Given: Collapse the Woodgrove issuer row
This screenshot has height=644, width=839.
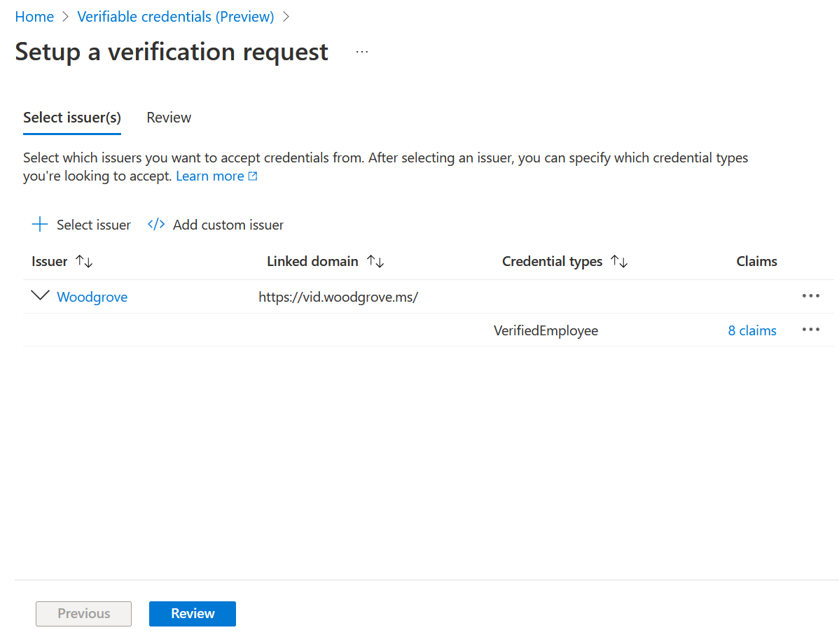Looking at the screenshot, I should tap(41, 296).
